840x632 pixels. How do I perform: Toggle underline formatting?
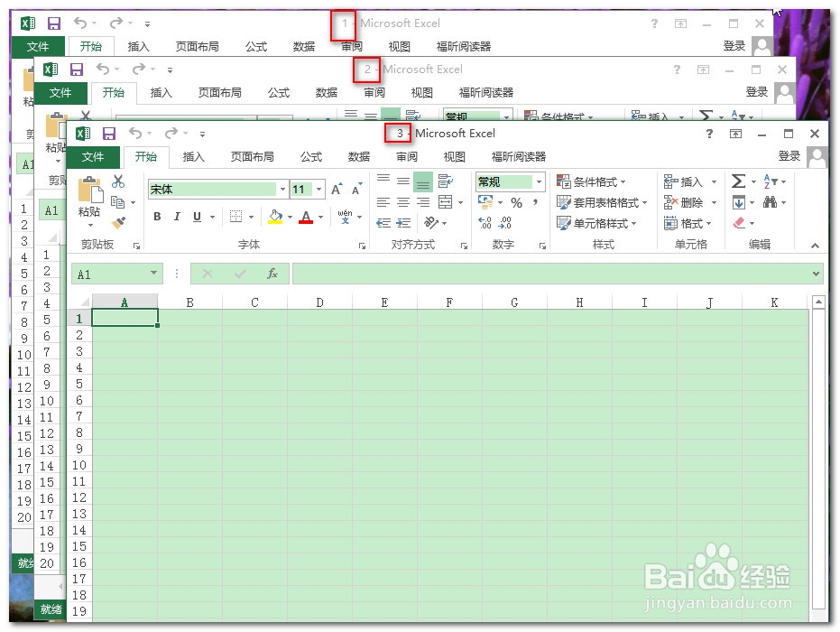(196, 216)
